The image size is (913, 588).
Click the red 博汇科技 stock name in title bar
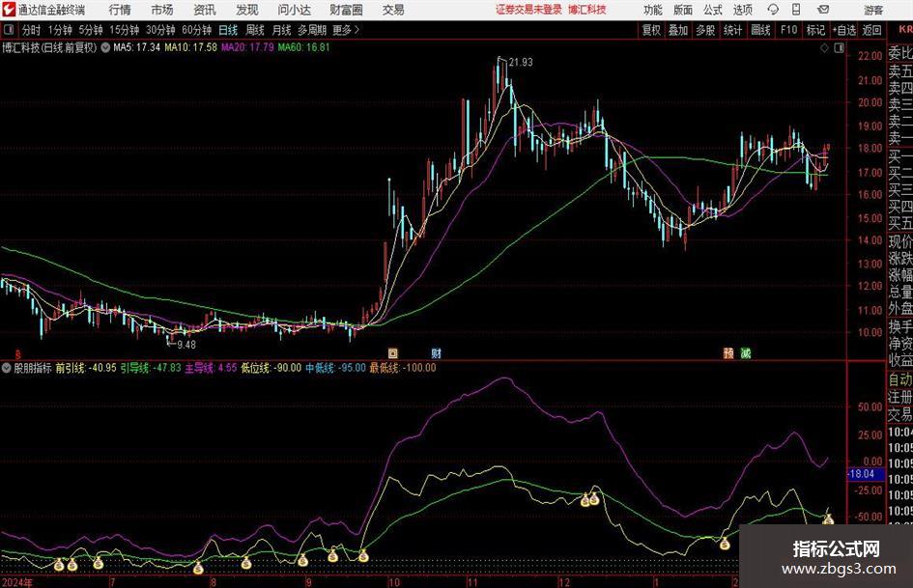587,10
